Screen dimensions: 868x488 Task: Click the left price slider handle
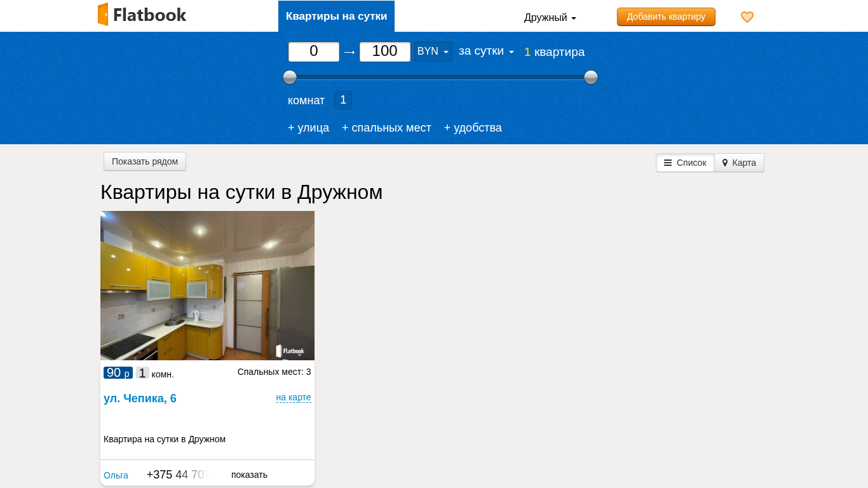290,78
